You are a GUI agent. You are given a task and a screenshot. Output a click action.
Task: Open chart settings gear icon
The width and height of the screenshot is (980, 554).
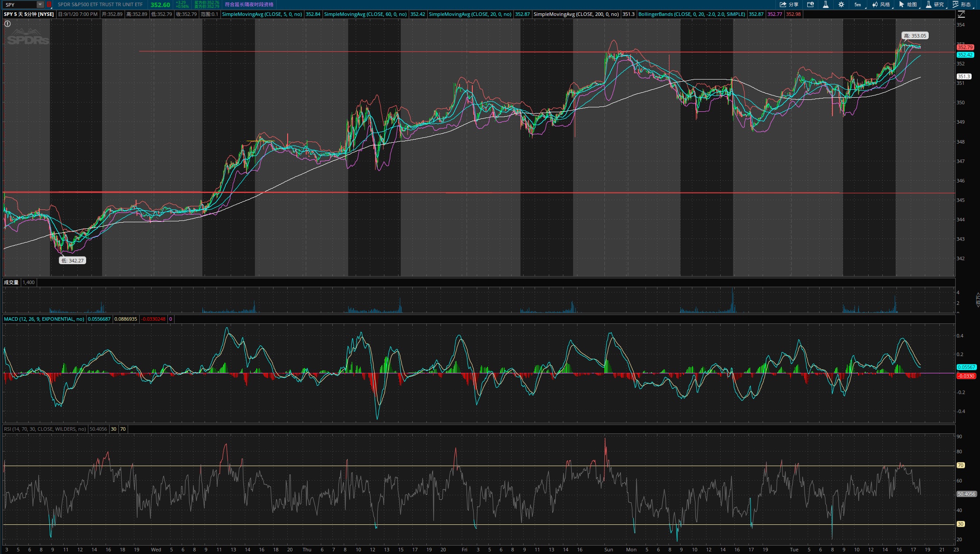[841, 4]
